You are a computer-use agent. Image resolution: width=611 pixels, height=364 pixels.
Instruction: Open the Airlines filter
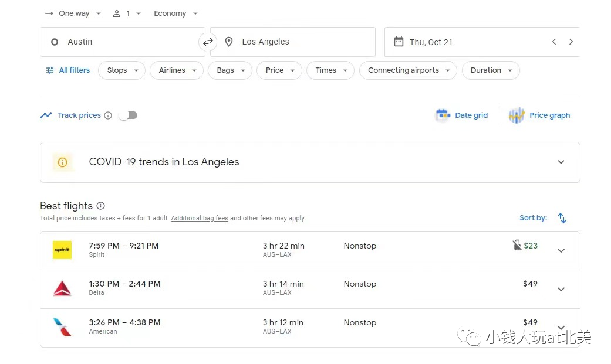(176, 70)
